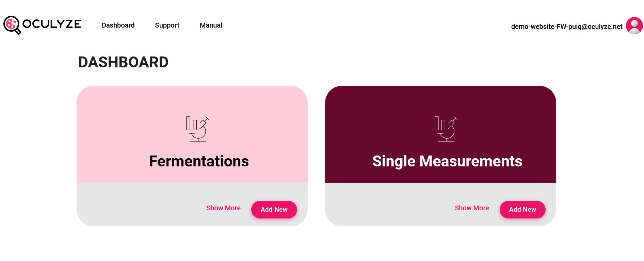The image size is (644, 261).
Task: Click the Oculyze magnifier logo icon
Action: tap(12, 25)
